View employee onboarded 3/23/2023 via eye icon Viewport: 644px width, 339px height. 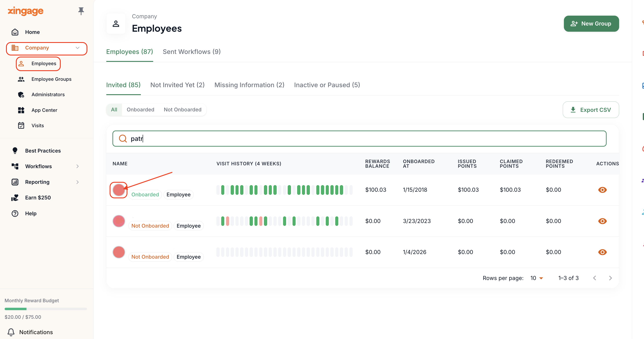pyautogui.click(x=602, y=221)
